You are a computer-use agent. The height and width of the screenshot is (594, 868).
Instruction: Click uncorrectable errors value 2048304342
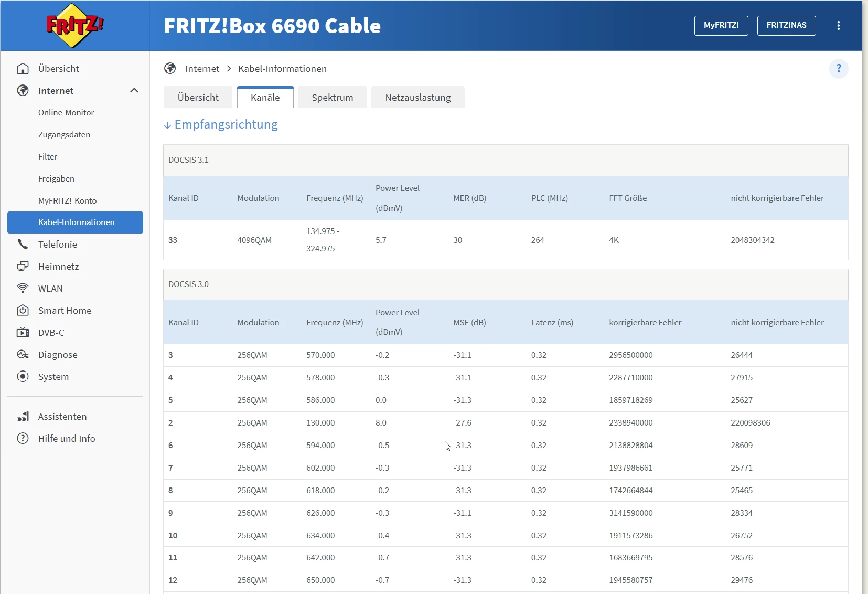coord(753,240)
